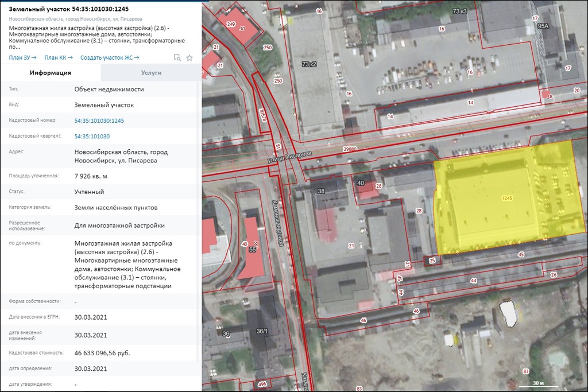Add the parcel to favorites with star icon
Image resolution: width=588 pixels, height=392 pixels.
[189, 57]
